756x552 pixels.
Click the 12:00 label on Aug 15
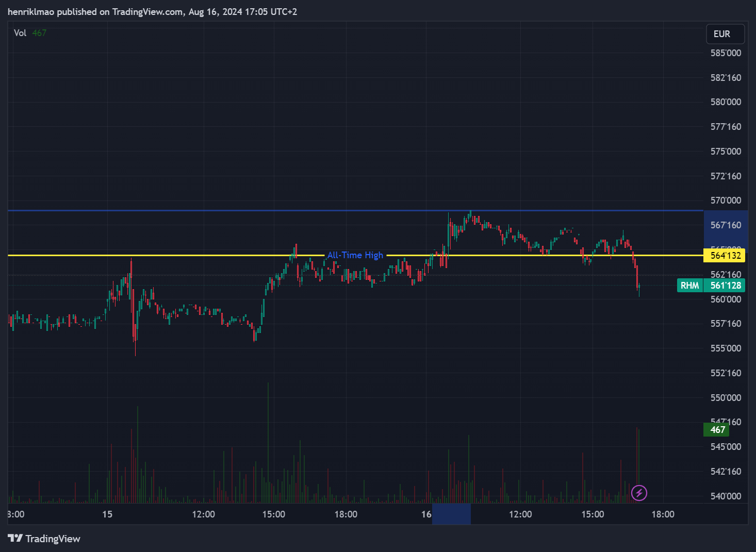[203, 514]
